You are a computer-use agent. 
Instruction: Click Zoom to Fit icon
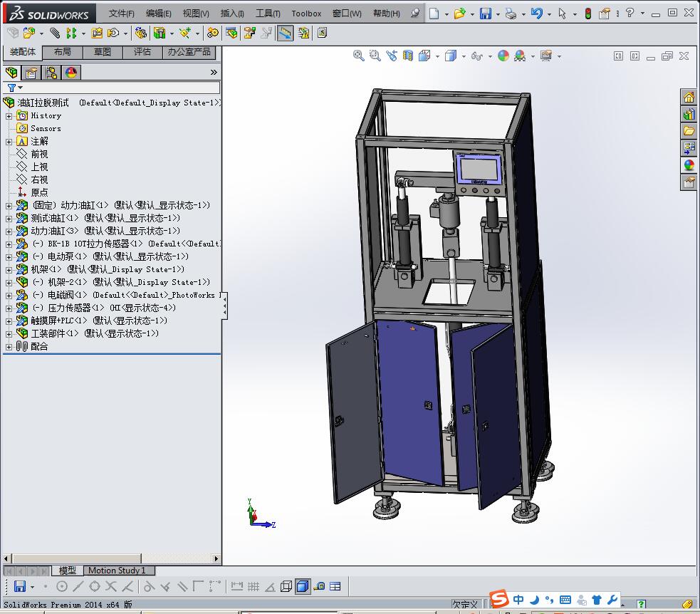(x=358, y=56)
